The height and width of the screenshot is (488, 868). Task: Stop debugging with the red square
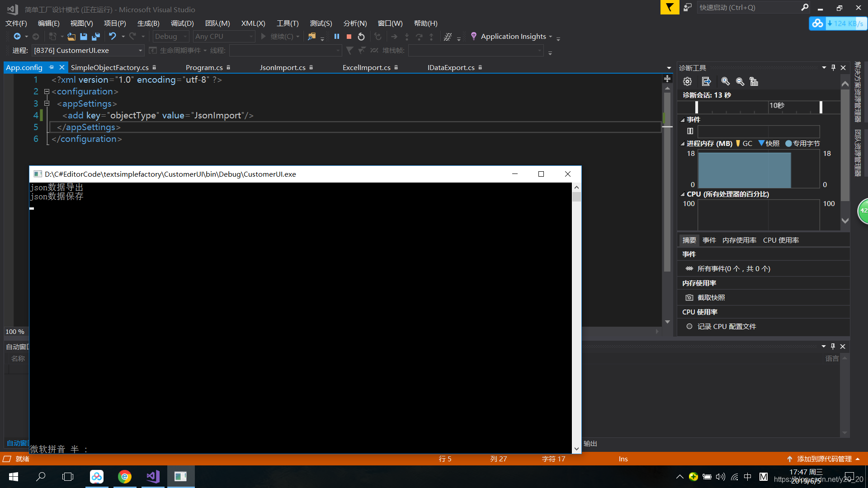[x=349, y=37]
